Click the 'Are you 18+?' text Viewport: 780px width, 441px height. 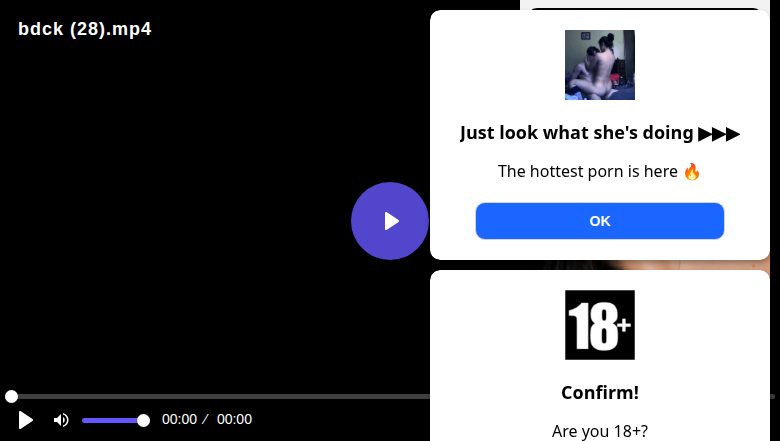(x=599, y=431)
